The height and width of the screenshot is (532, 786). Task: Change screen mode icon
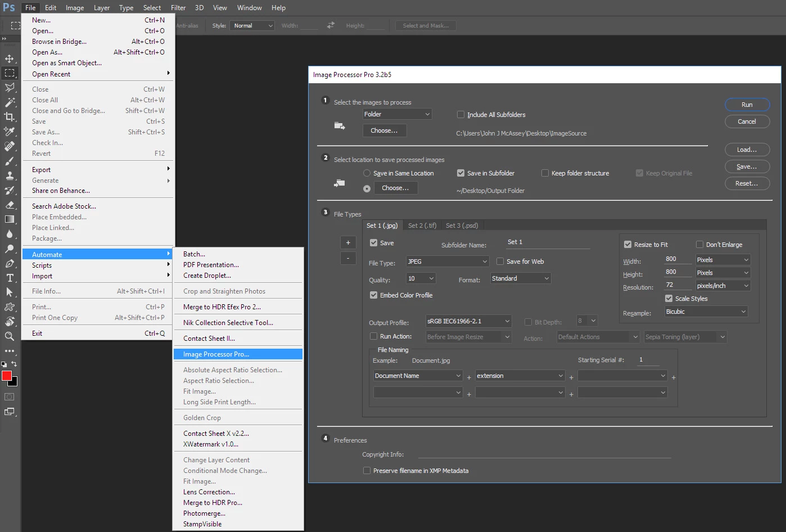tap(10, 412)
